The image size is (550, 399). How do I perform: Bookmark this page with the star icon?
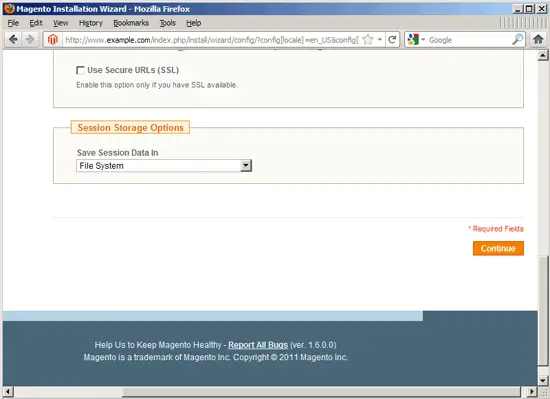pyautogui.click(x=368, y=39)
